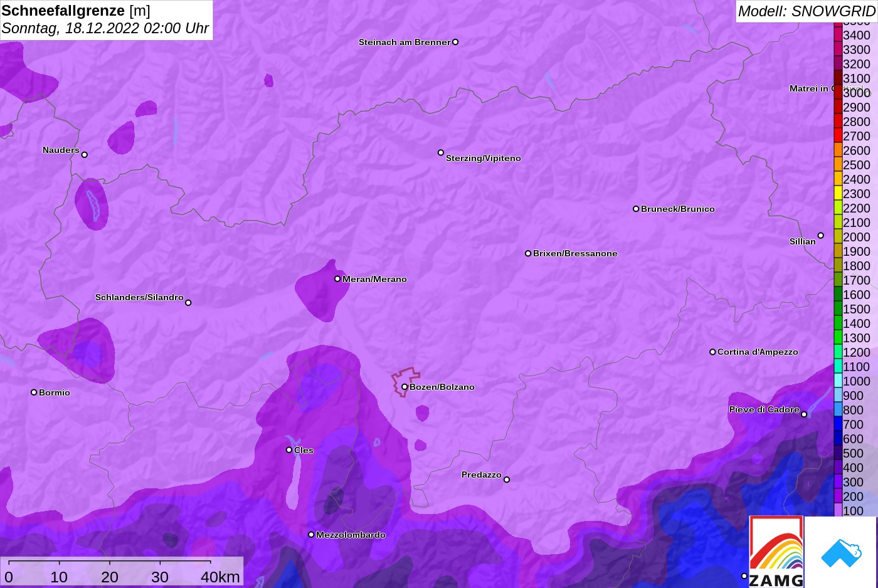Click the 10 scale bar number
Viewport: 878px width, 588px height.
point(59,577)
